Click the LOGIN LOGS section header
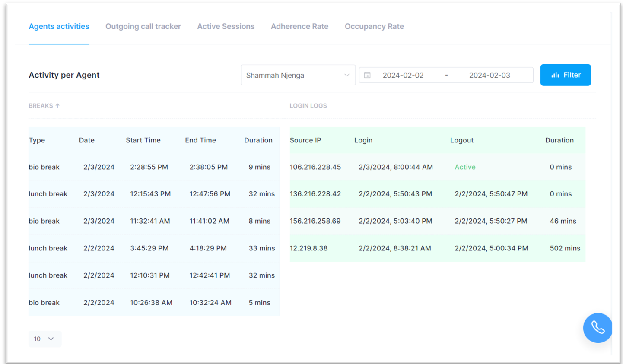The width and height of the screenshot is (623, 364). (308, 106)
